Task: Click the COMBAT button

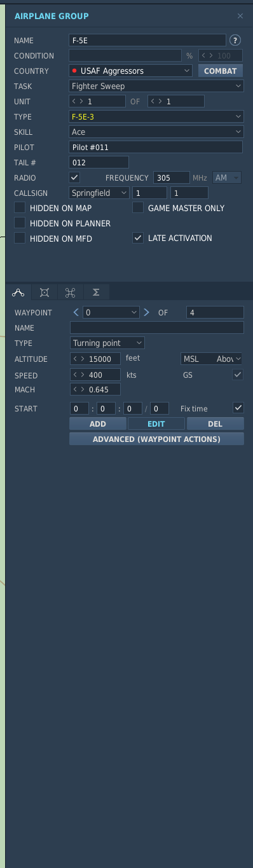Action: coord(221,71)
